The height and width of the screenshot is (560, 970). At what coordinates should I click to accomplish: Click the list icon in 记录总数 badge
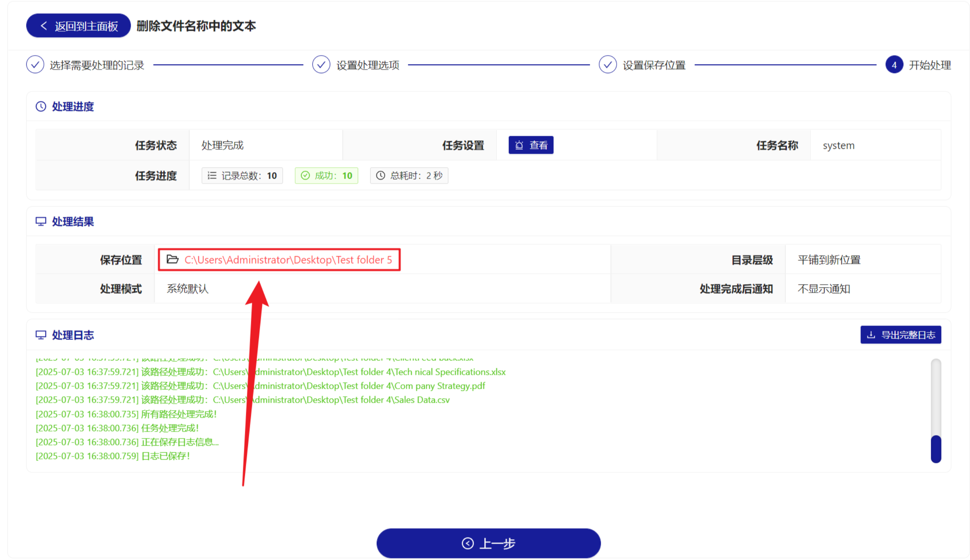click(212, 175)
